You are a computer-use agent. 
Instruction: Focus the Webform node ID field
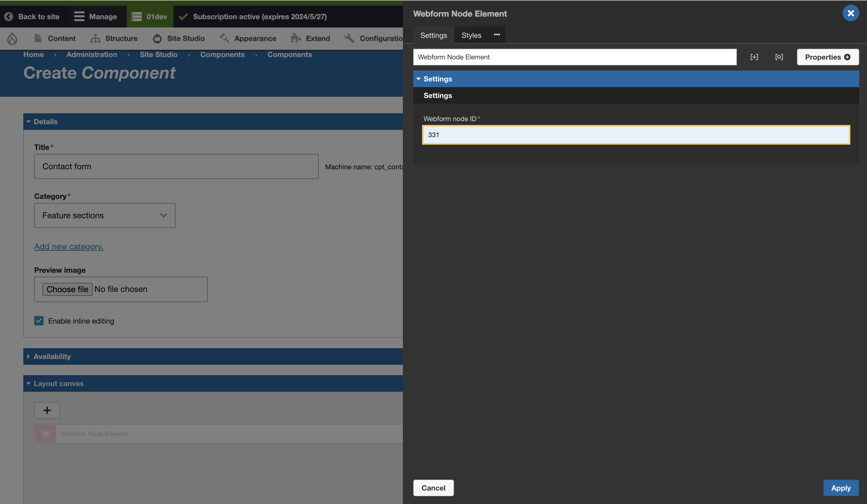click(x=636, y=135)
